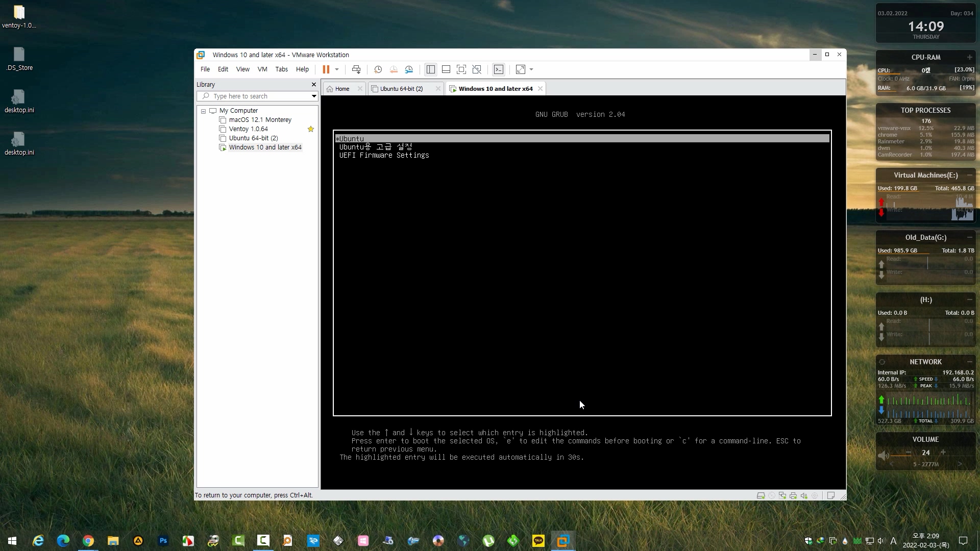Open the power options dropdown arrow
Viewport: 980px width, 551px height.
337,69
